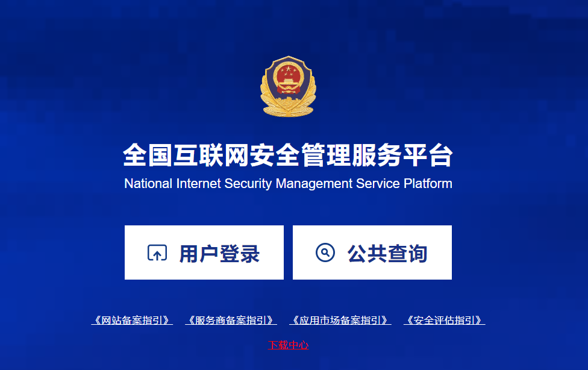The image size is (588, 370).
Task: Click the magnifier icon beside 公共查询
Action: click(x=325, y=252)
